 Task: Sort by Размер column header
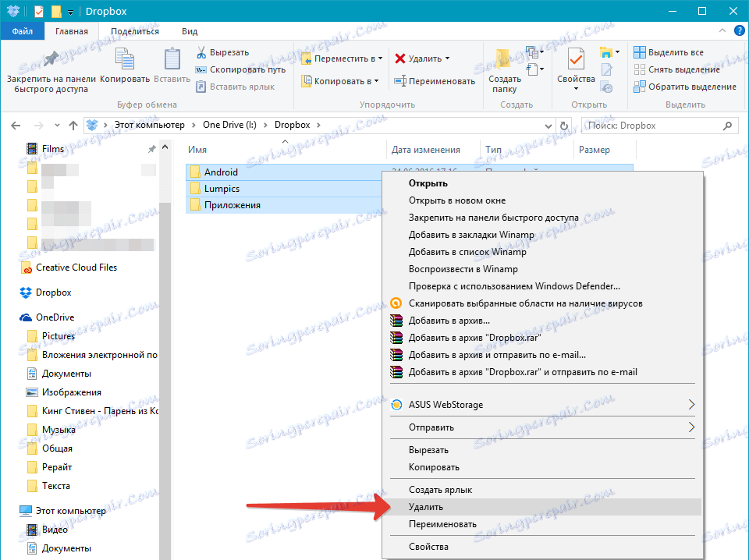click(595, 150)
